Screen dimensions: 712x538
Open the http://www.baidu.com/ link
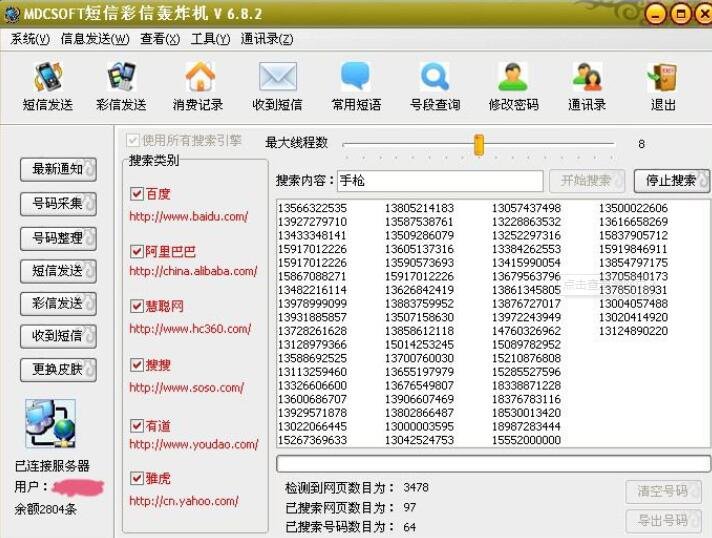pos(188,217)
